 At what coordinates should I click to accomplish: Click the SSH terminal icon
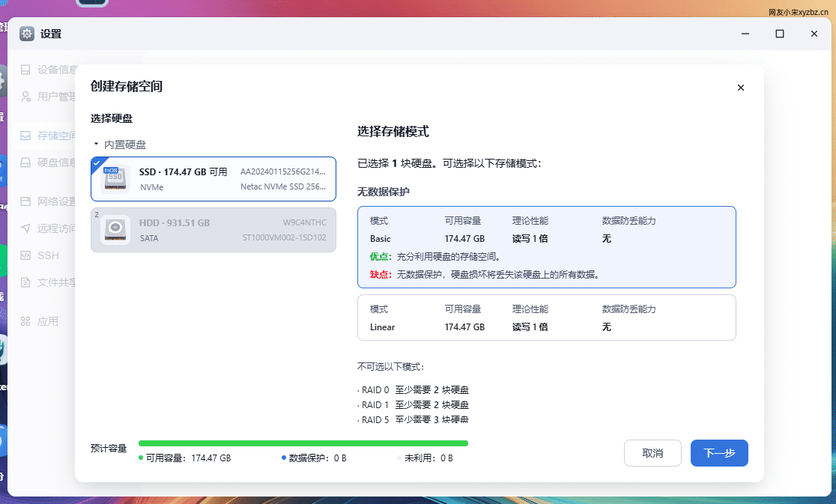(25, 255)
